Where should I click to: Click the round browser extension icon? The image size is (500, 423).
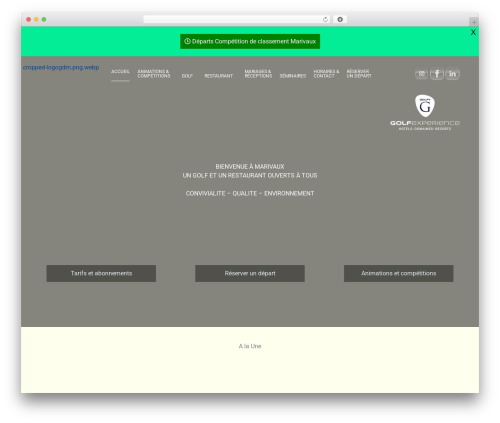tap(340, 19)
